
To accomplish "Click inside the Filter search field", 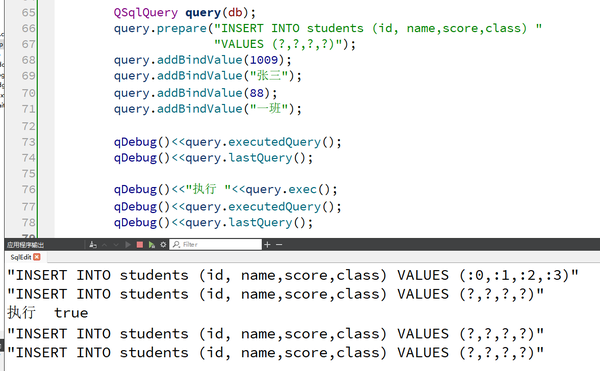I will tap(216, 244).
